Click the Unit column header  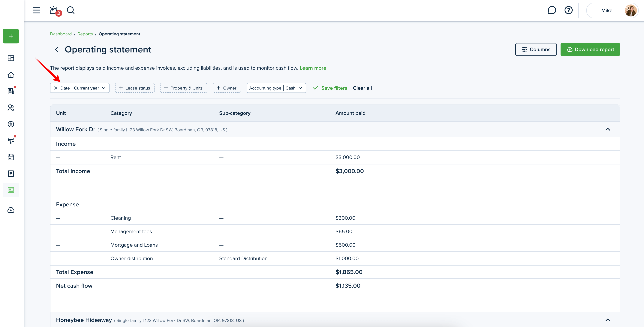[x=61, y=113]
